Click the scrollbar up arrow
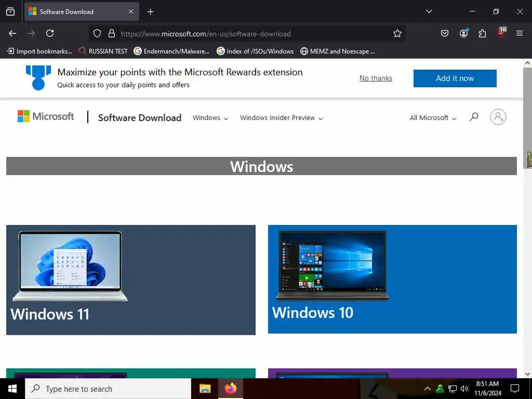Screen dimensions: 532x399 click(x=527, y=63)
